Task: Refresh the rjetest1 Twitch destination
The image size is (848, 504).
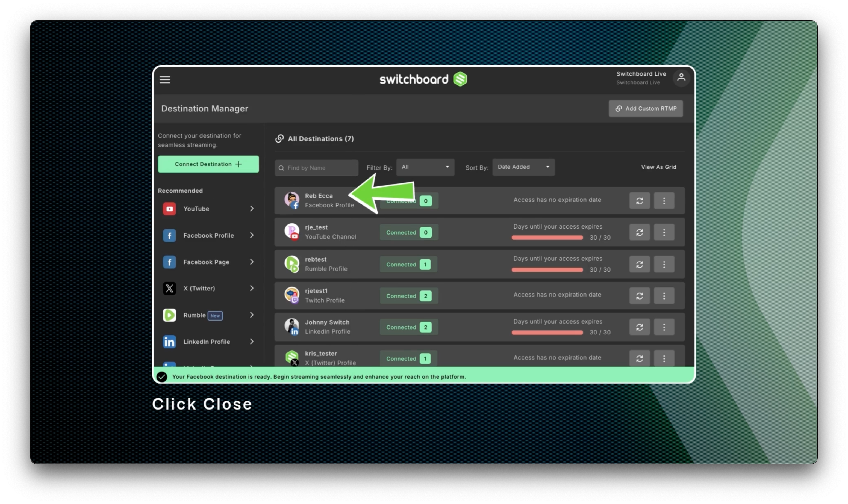Action: click(639, 296)
